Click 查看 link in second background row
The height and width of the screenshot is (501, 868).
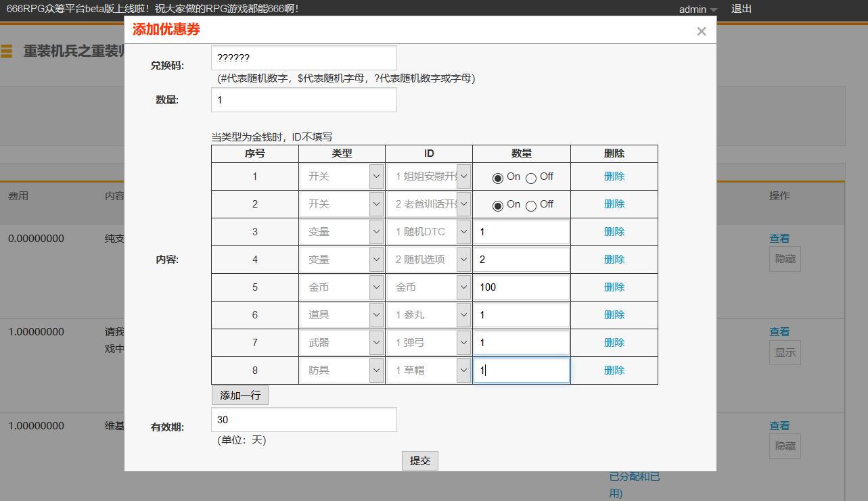pos(779,332)
